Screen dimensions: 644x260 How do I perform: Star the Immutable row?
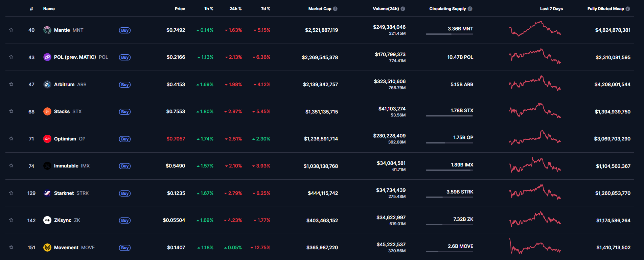11,166
